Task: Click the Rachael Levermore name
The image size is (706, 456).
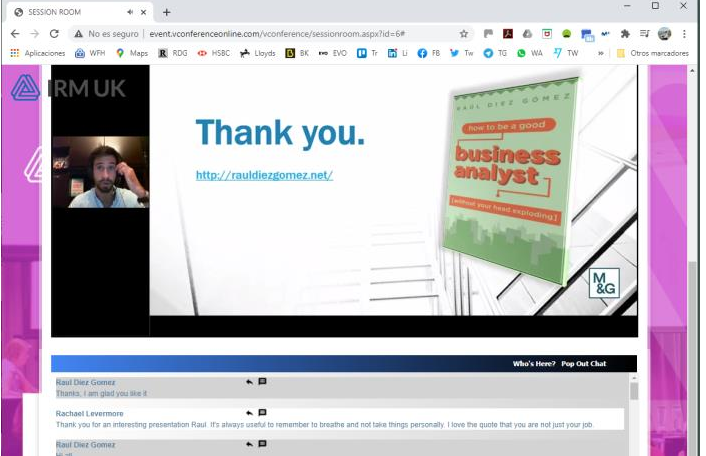Action: click(90, 413)
